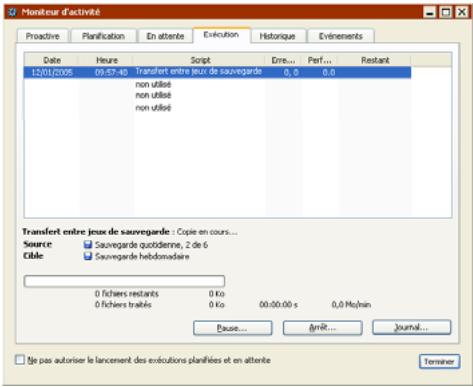This screenshot has width=473, height=387.
Task: Click the '0,0 Mo/min' rate value
Action: 351,305
